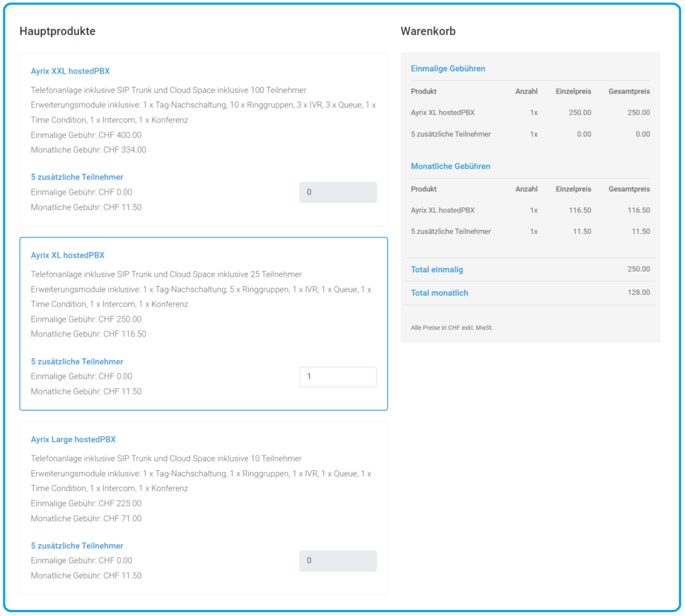685x616 pixels.
Task: Click the 250.00 value in the Total einmalig row
Action: click(639, 269)
